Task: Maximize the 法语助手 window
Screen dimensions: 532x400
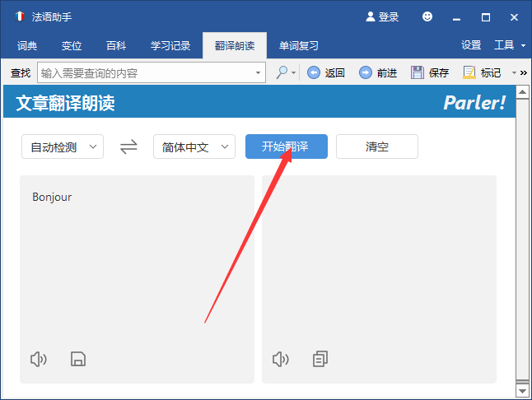Action: (486, 17)
